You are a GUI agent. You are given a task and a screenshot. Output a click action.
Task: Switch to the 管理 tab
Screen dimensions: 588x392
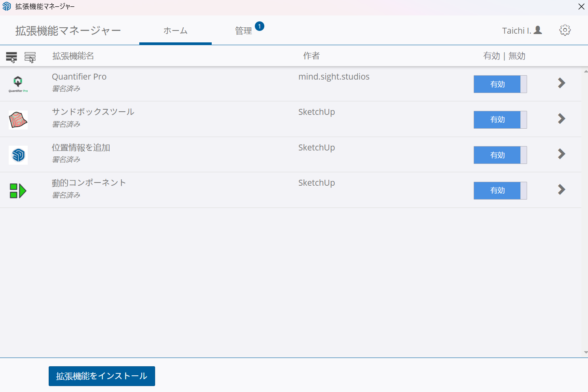tap(243, 30)
